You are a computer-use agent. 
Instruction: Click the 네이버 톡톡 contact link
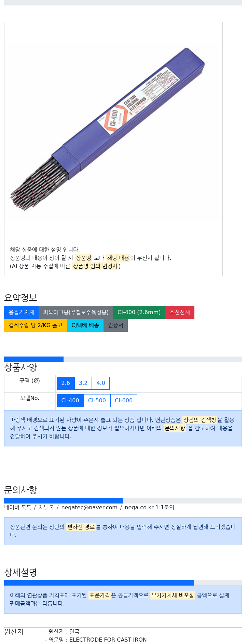[18, 508]
